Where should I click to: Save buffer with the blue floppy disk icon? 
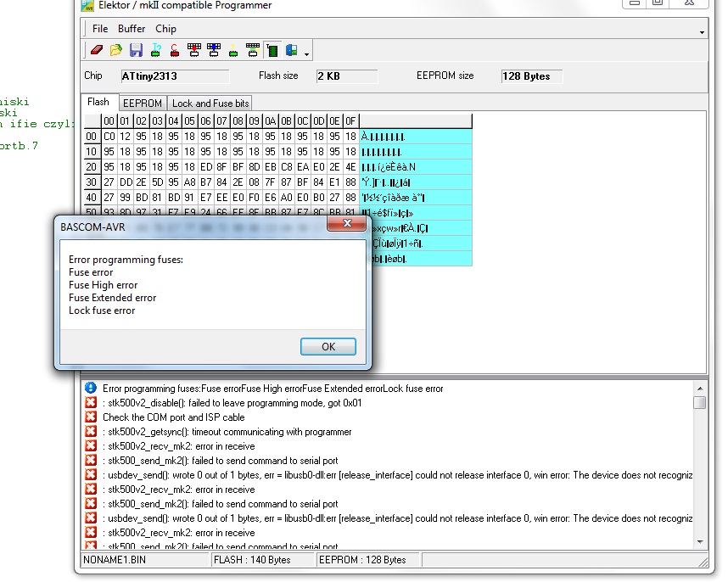pos(136,50)
